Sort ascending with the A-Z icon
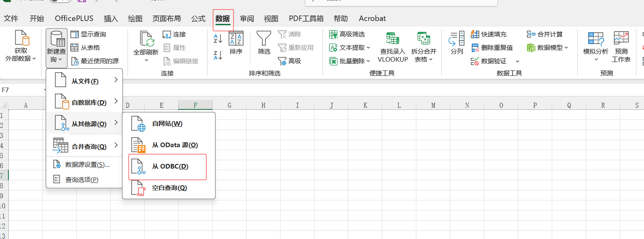Viewport: 644px width, 239px height. coord(218,39)
